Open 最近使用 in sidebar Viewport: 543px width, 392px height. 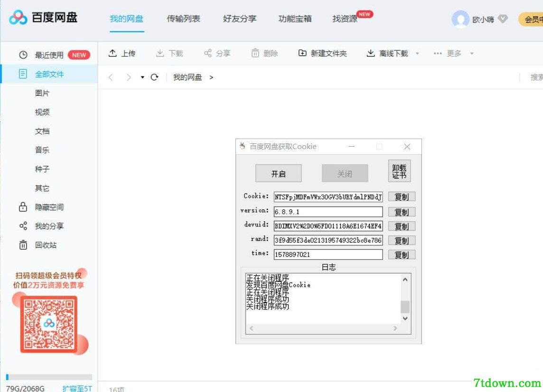pos(49,55)
